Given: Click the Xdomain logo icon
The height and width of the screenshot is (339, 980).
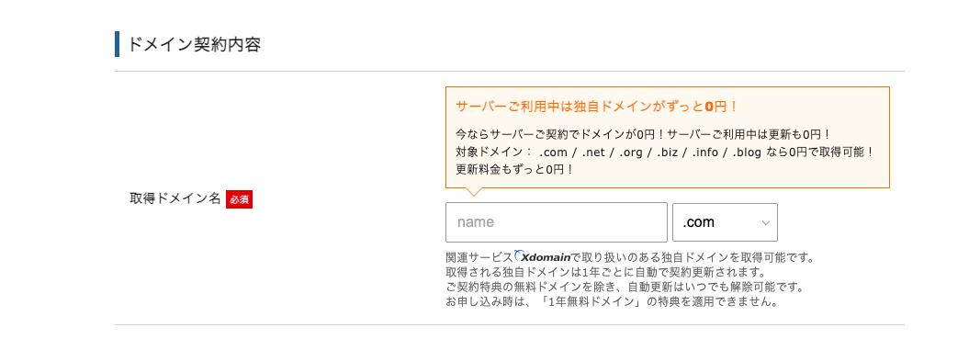Looking at the screenshot, I should point(541,256).
